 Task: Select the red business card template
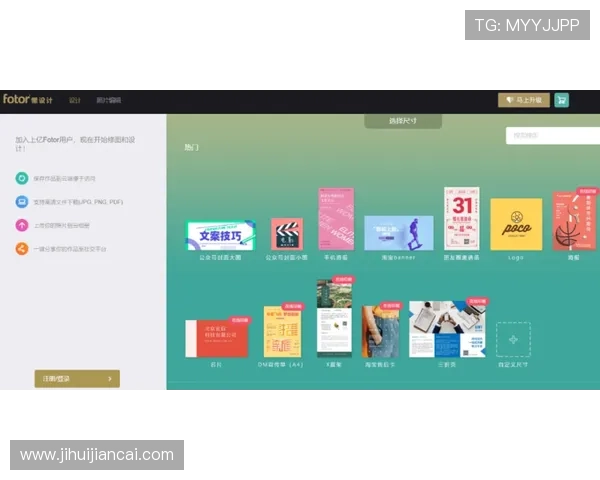(x=217, y=339)
